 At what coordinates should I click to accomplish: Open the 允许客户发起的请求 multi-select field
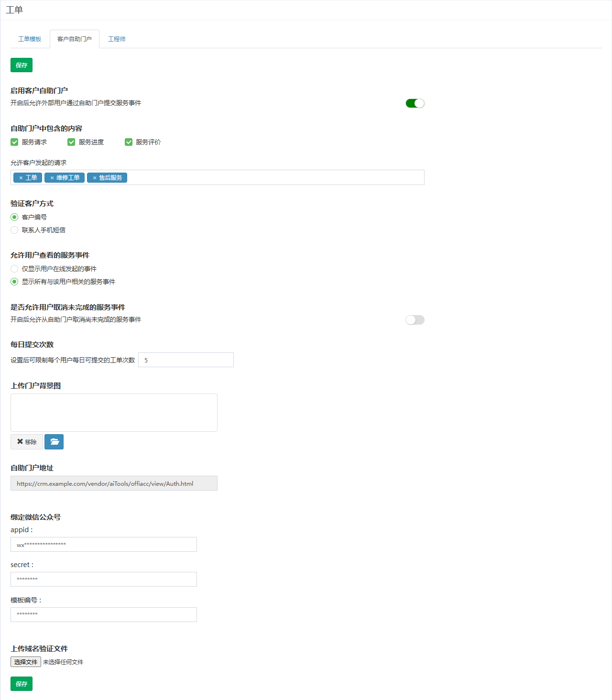pyautogui.click(x=218, y=177)
